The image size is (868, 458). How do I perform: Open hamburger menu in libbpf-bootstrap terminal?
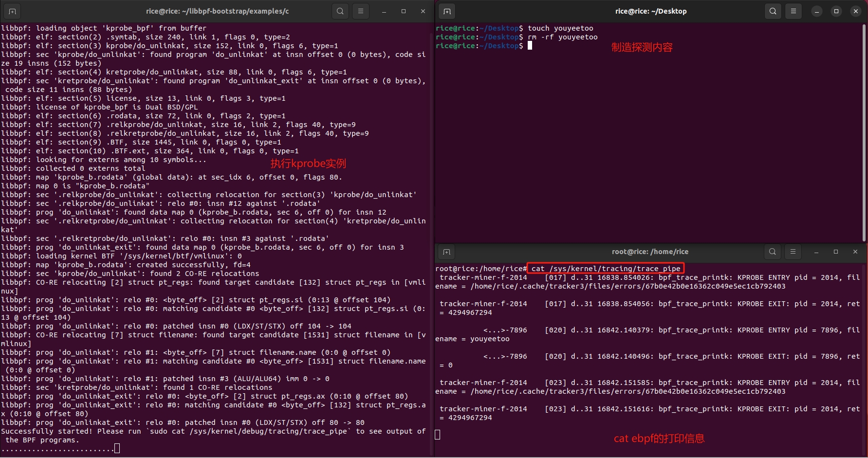[x=361, y=11]
